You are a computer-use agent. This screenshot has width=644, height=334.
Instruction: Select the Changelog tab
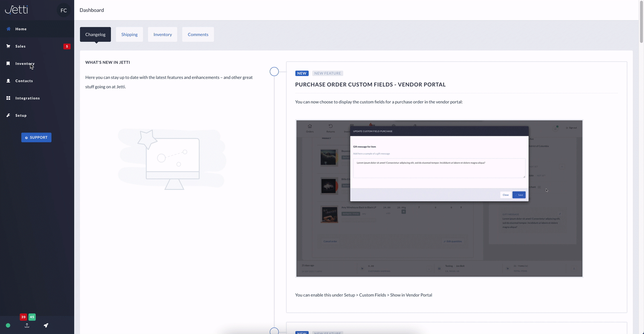[x=95, y=35]
